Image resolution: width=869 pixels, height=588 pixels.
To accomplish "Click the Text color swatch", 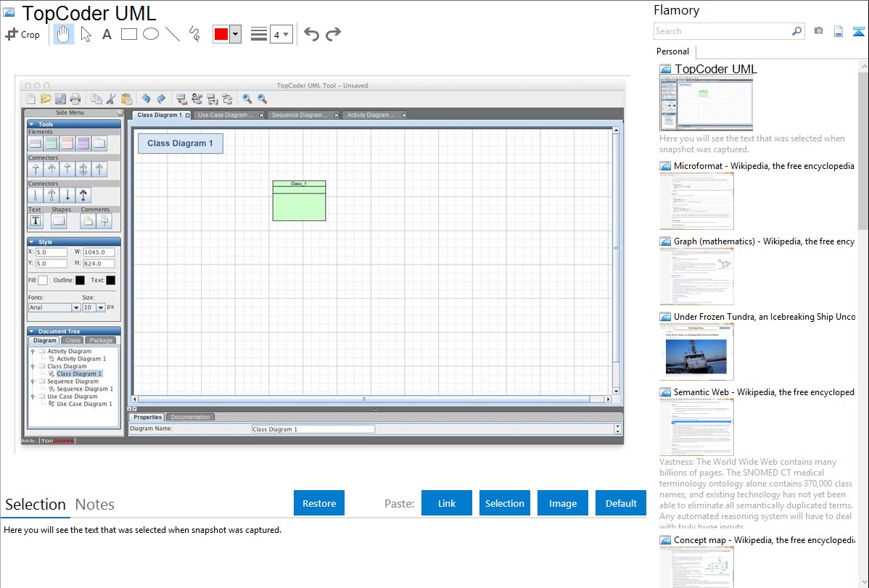I will click(x=111, y=281).
